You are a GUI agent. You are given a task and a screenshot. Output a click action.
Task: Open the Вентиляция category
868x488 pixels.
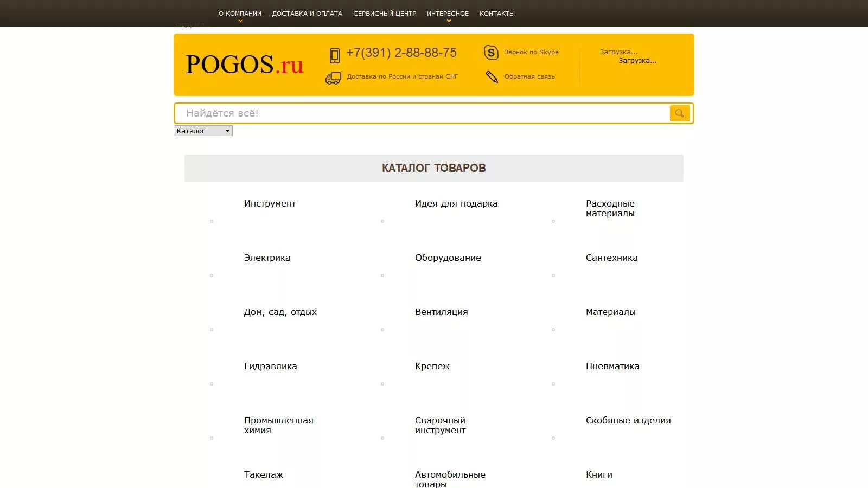click(x=441, y=312)
